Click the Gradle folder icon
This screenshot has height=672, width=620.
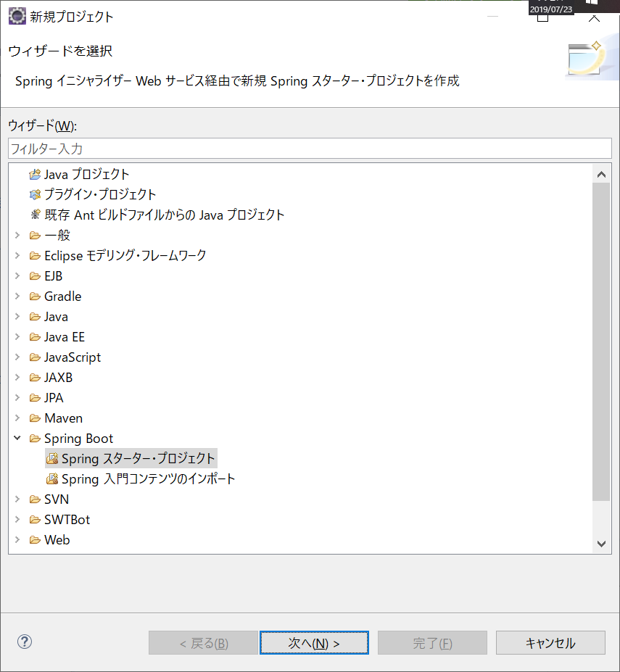point(35,296)
